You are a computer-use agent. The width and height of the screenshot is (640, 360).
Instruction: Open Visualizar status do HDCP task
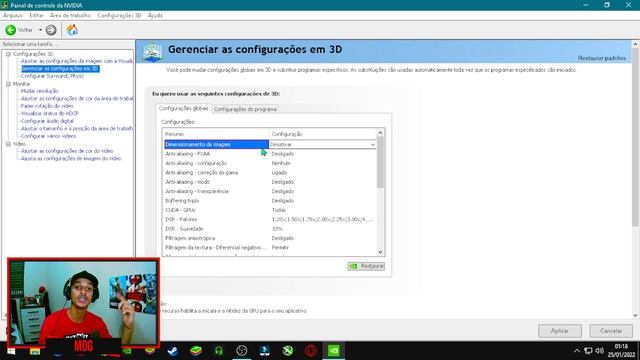coord(49,113)
